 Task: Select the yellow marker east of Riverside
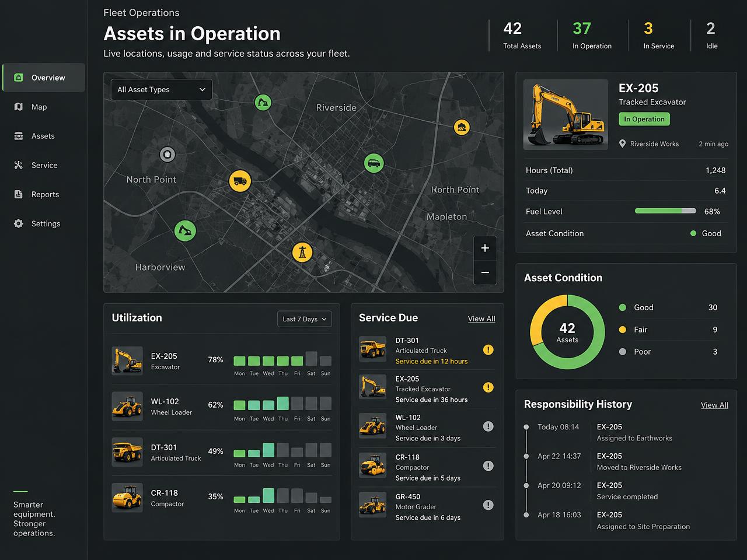point(462,127)
